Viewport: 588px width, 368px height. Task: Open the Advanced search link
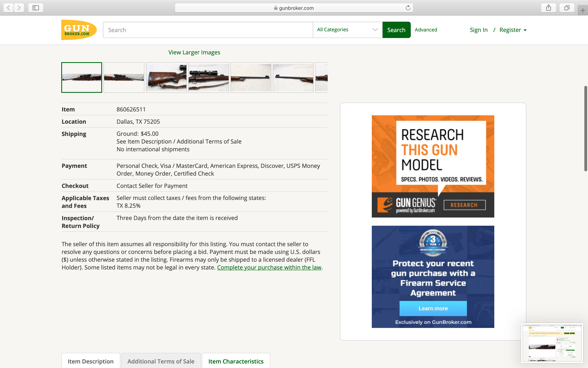(x=426, y=30)
